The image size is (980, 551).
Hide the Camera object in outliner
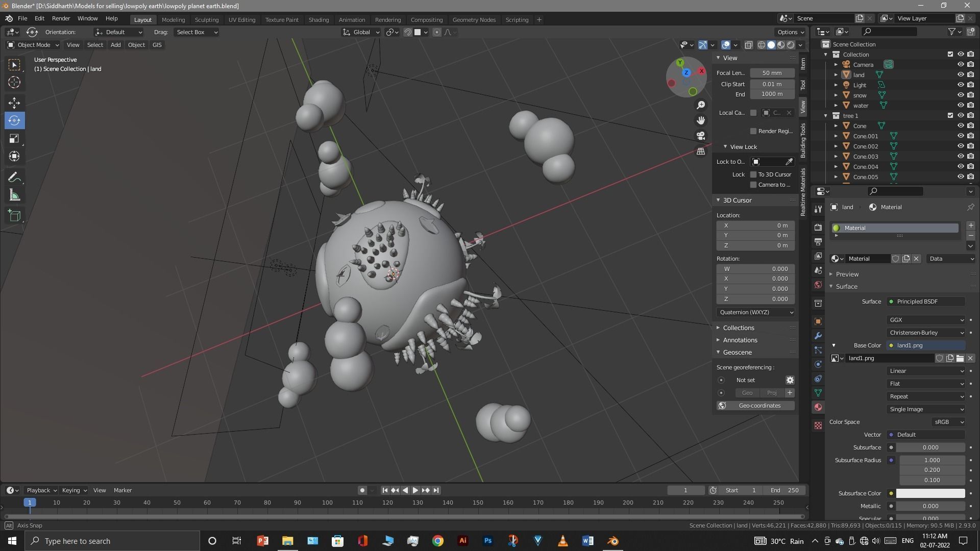[960, 64]
